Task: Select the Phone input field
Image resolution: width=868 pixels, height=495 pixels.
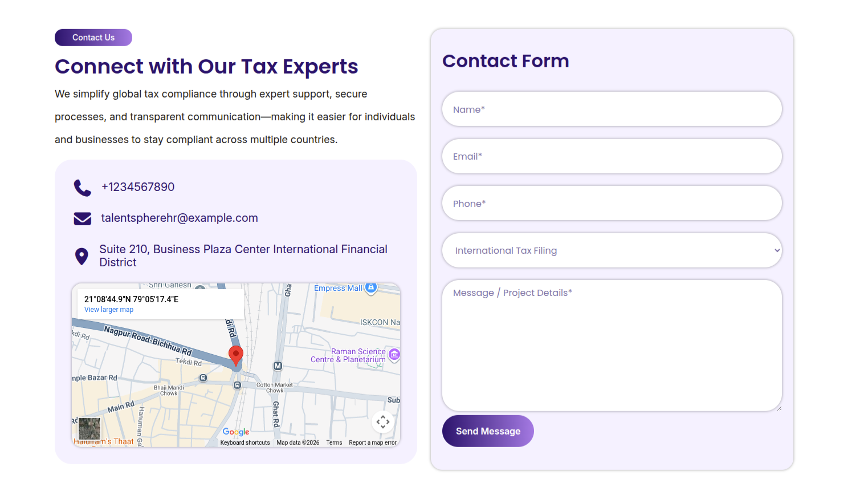Action: coord(612,204)
